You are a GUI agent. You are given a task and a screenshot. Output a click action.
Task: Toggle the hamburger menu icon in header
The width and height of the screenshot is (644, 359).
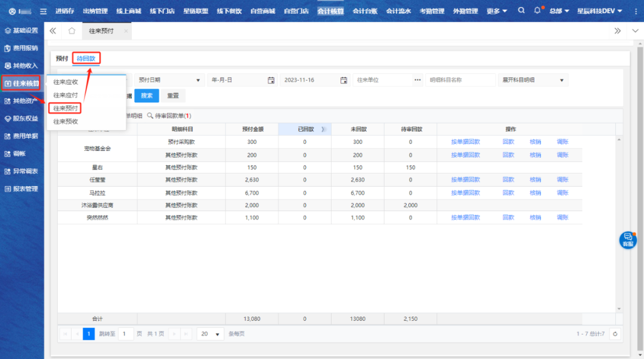pos(43,11)
